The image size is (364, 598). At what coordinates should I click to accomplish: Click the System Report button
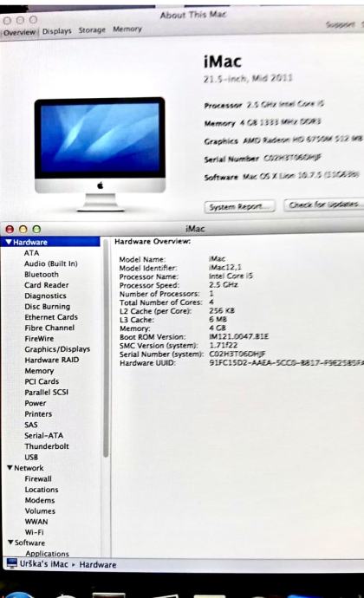[239, 206]
